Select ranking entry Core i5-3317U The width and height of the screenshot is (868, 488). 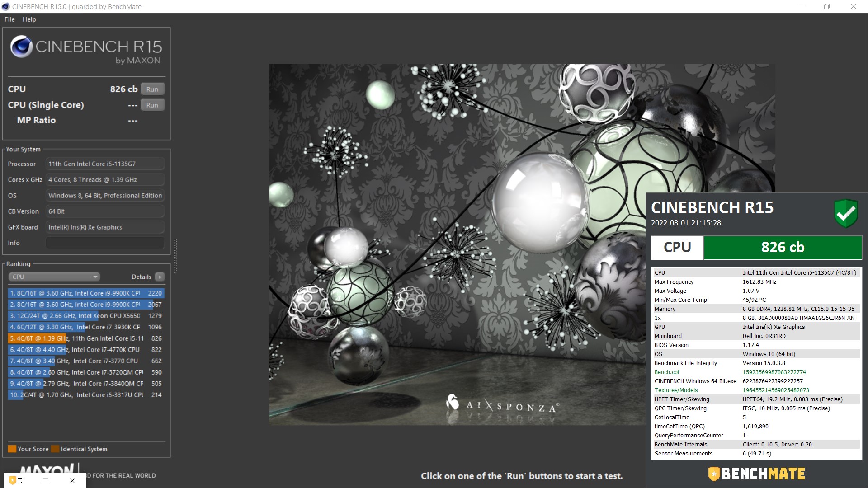86,394
